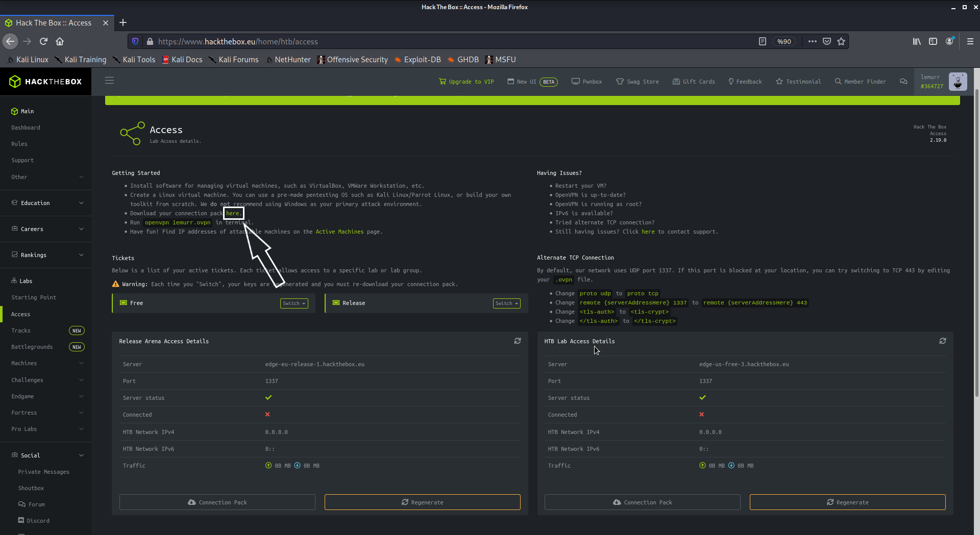Viewport: 980px width, 535px height.
Task: Download Release Arena Connection Pack
Action: tap(217, 502)
